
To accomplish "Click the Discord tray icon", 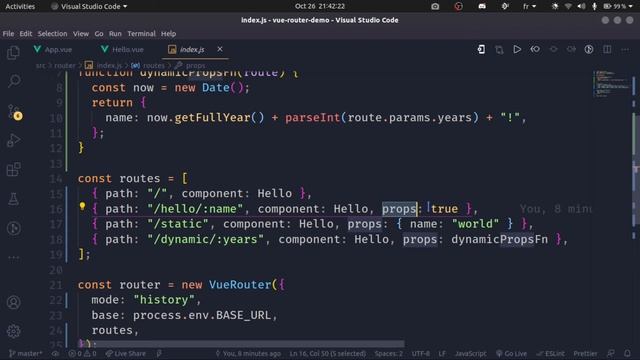I will 482,6.
